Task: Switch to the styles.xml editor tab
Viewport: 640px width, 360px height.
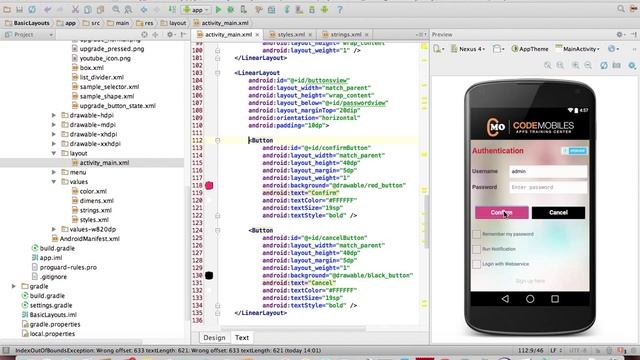Action: coord(291,35)
